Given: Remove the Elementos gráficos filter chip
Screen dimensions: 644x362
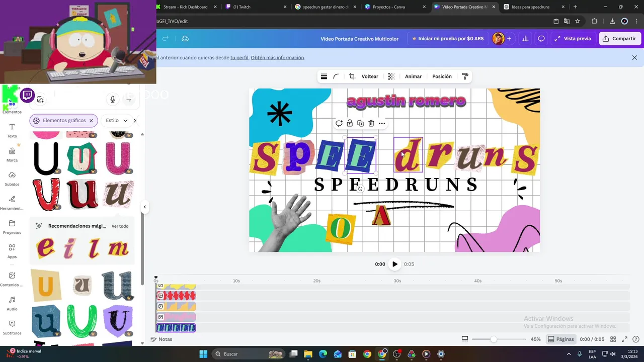Looking at the screenshot, I should 91,121.
